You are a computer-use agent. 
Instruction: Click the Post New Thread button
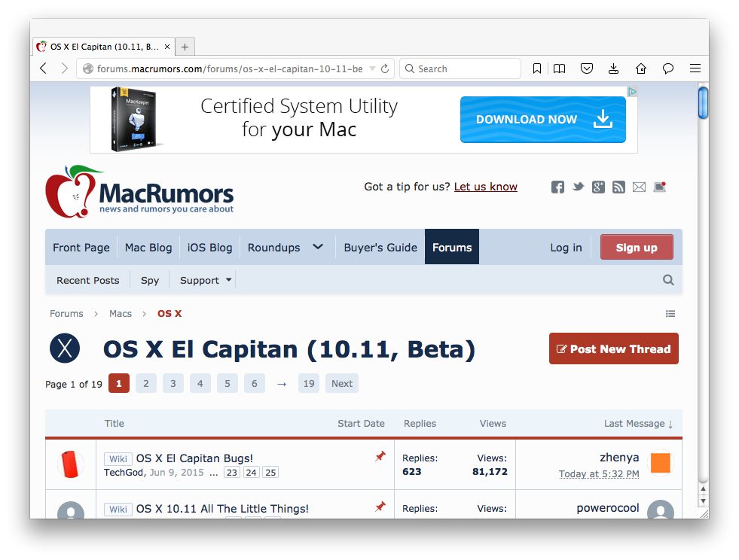point(614,348)
